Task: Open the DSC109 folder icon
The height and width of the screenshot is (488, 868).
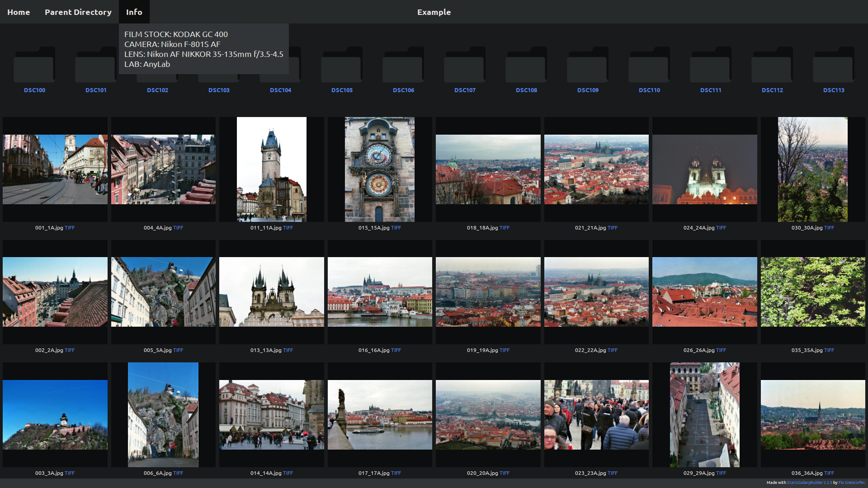Action: (x=588, y=66)
